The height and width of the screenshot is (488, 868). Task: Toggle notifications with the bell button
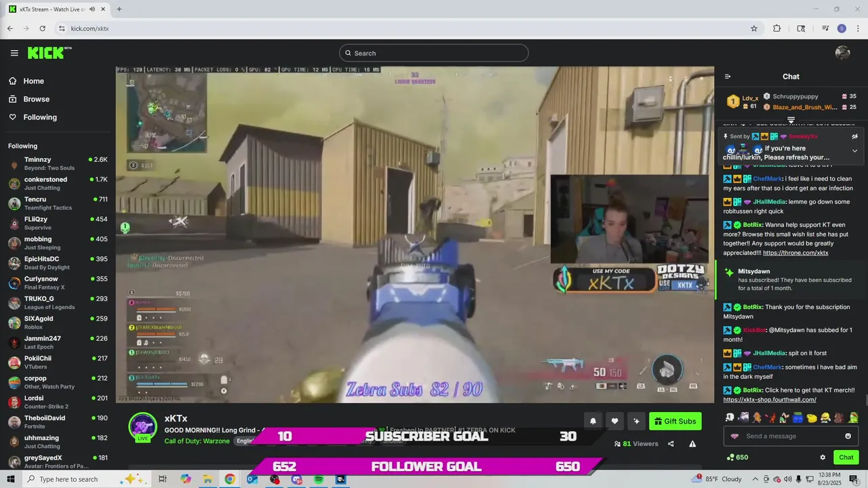593,421
